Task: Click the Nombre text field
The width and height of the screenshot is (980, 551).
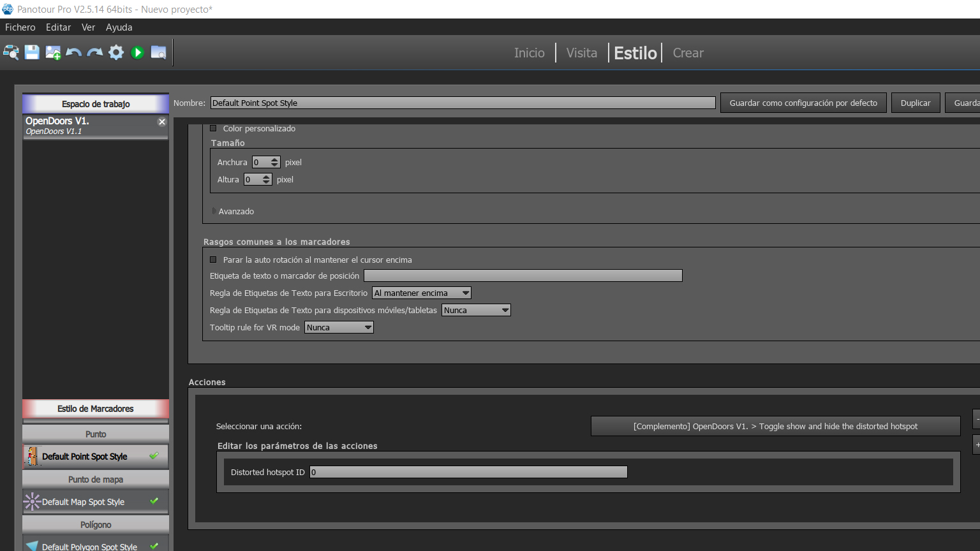Action: click(x=463, y=103)
